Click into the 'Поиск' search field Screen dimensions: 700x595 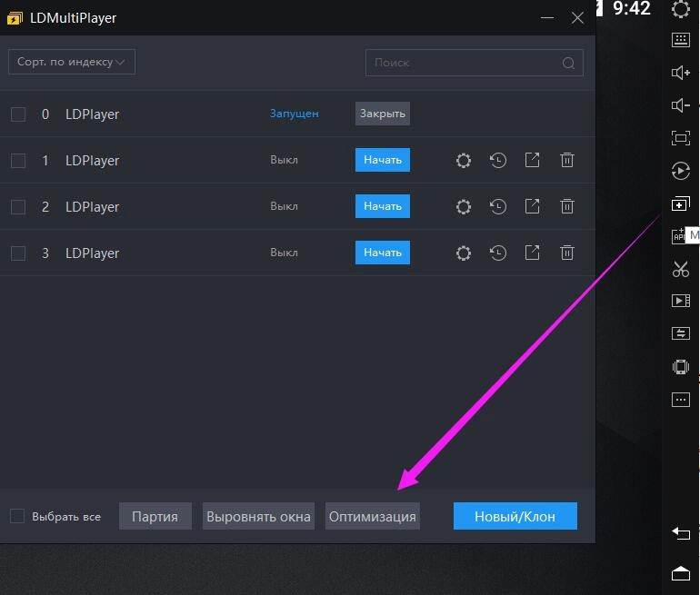pyautogui.click(x=465, y=63)
